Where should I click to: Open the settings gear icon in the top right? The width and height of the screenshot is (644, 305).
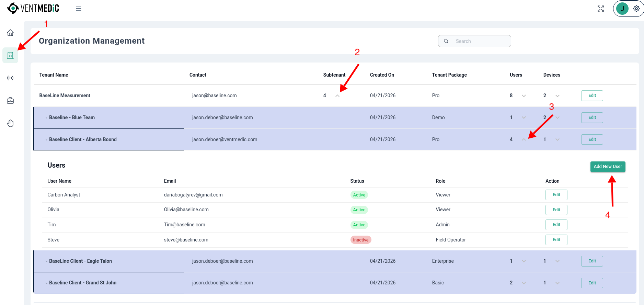coord(636,9)
